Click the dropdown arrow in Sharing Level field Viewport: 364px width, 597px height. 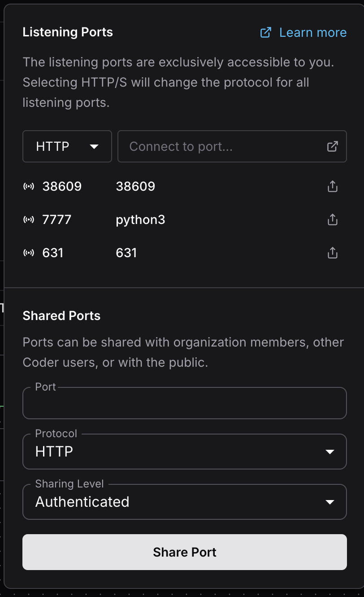pyautogui.click(x=330, y=502)
